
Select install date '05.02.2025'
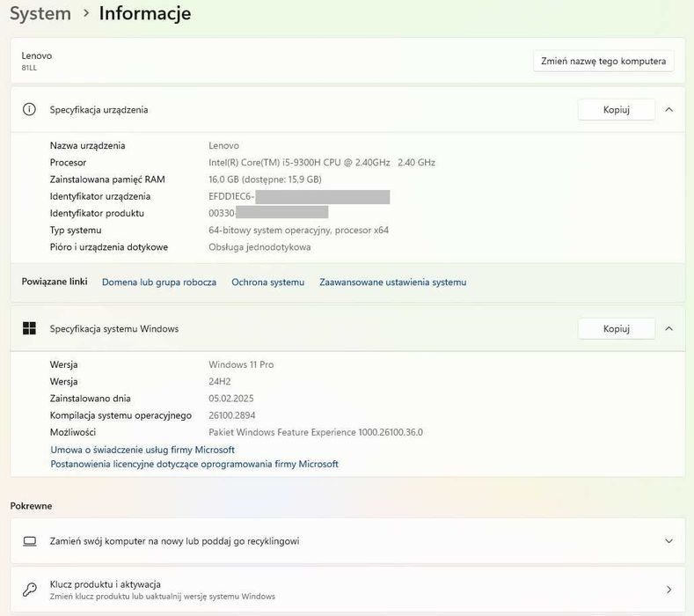tap(231, 398)
